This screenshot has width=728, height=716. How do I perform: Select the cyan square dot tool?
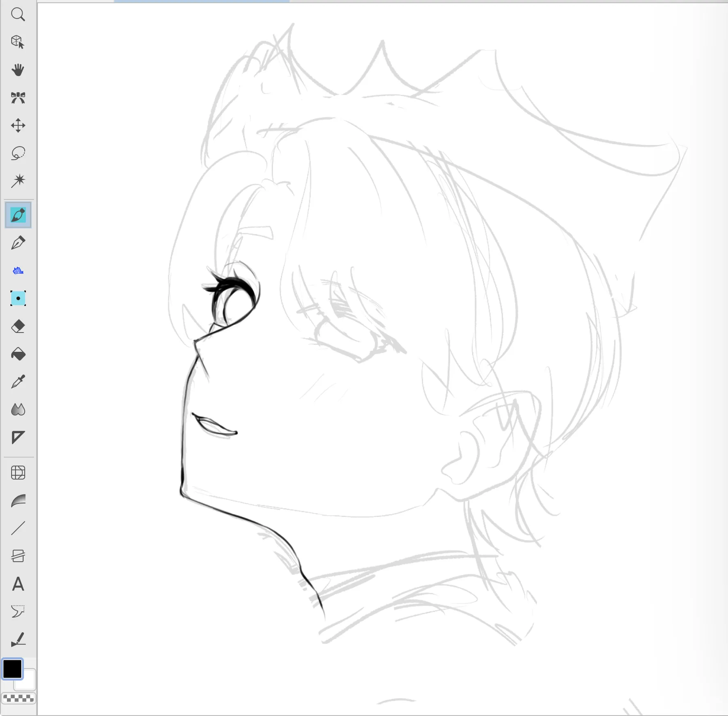pos(18,298)
